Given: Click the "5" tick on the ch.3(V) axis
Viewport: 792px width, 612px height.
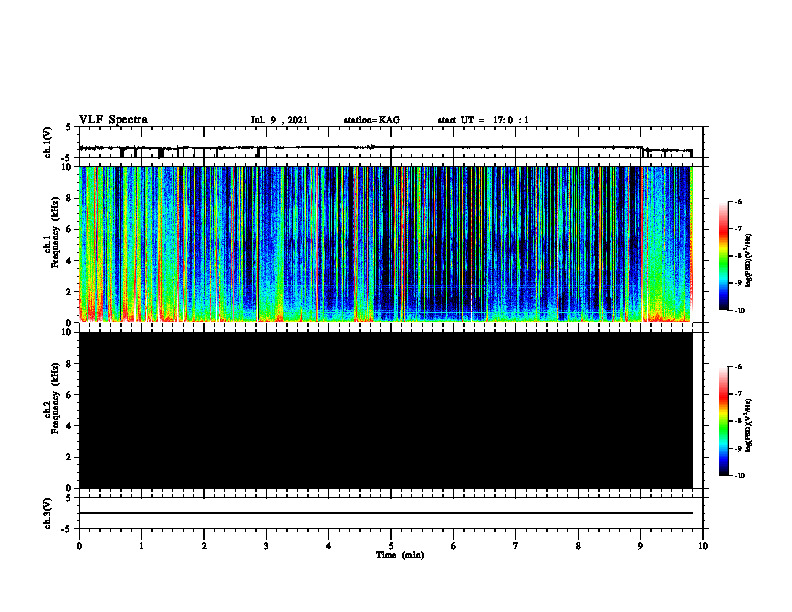Looking at the screenshot, I should [69, 498].
